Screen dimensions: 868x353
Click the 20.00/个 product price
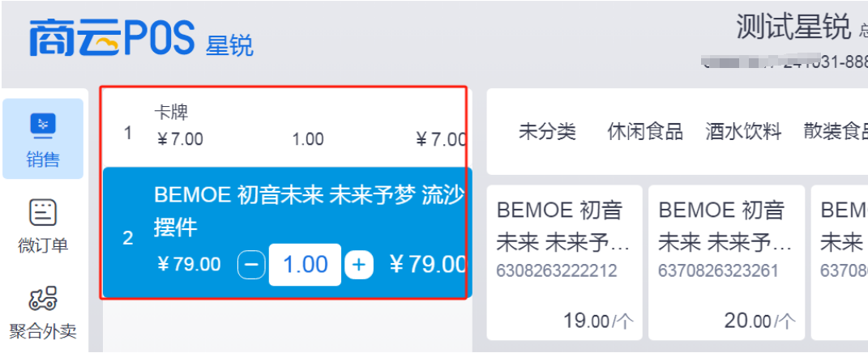760,321
